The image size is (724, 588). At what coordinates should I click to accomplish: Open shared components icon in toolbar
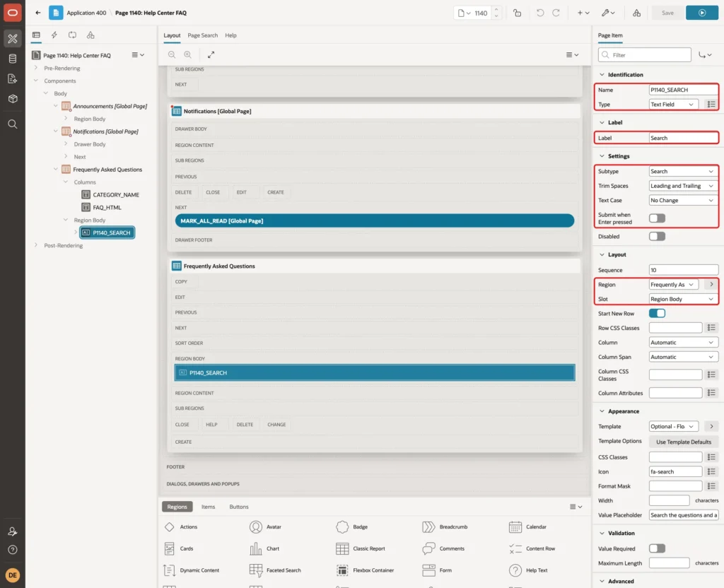[x=636, y=13]
